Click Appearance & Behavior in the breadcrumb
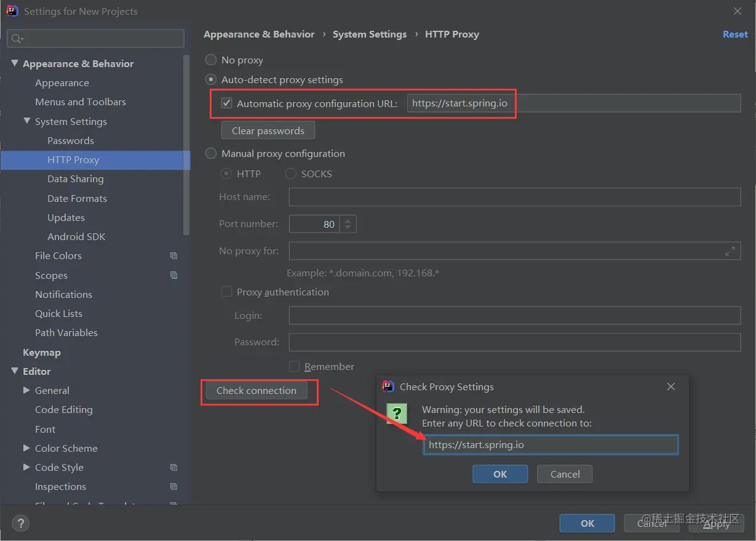Screen dimensions: 756x541 coord(259,34)
